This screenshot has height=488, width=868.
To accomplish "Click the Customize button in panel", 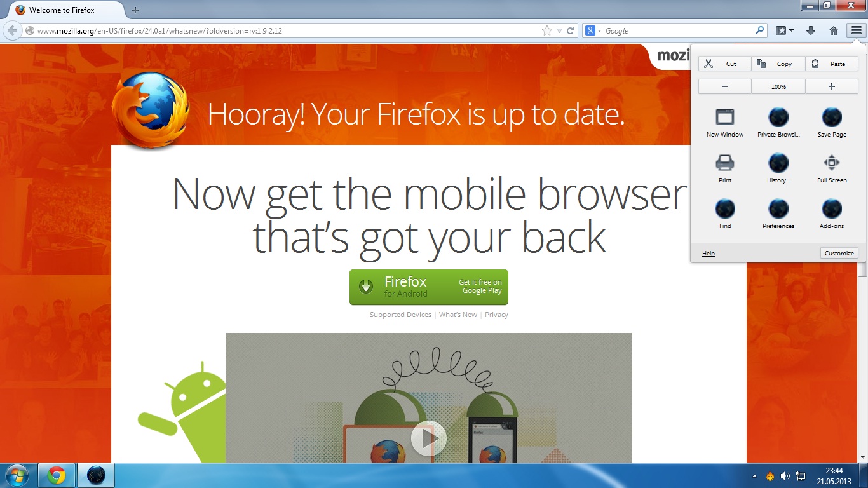I will (839, 253).
